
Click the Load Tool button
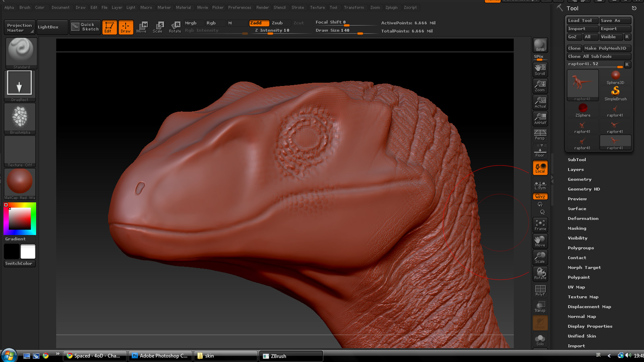(x=582, y=20)
